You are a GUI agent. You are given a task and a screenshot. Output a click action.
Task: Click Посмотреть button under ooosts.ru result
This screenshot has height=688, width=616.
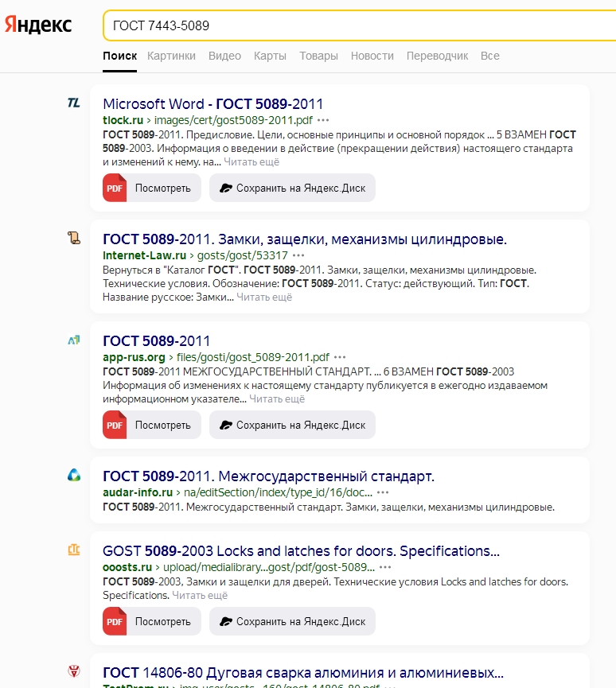click(152, 621)
